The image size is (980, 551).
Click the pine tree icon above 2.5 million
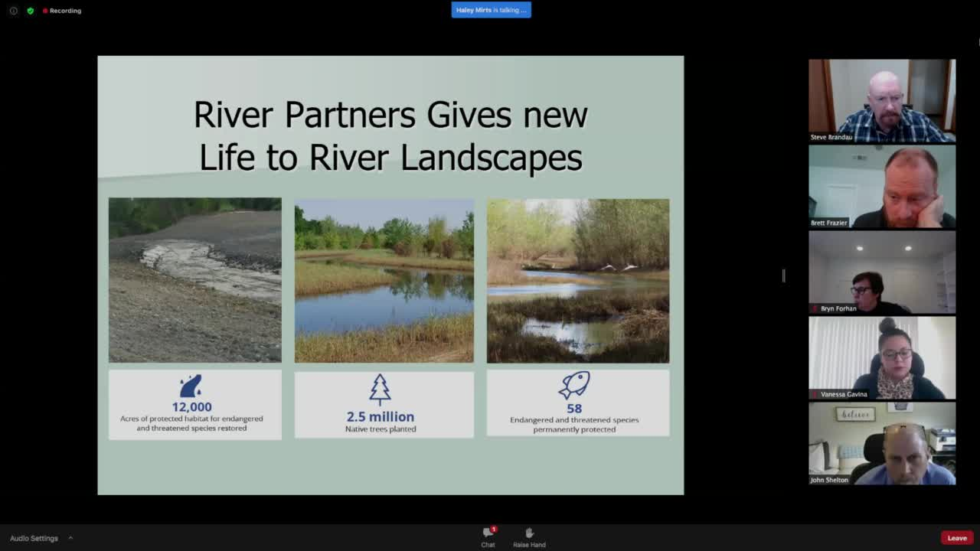pos(380,390)
